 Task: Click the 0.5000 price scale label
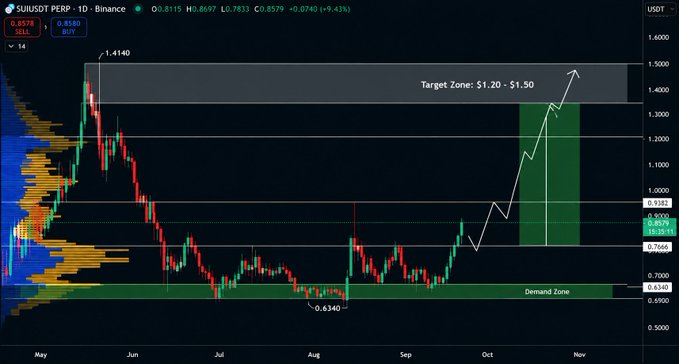658,328
